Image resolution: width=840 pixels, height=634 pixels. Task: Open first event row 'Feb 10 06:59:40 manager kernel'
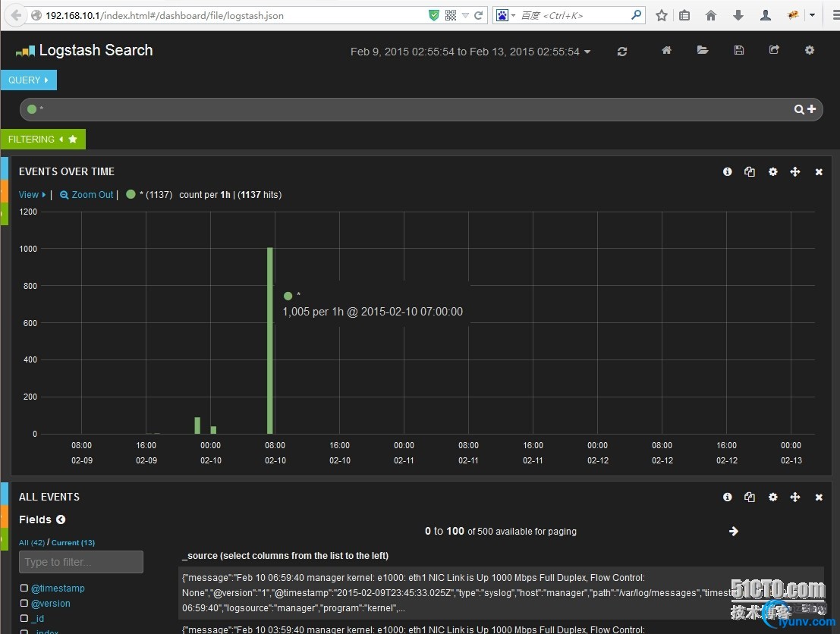point(501,593)
